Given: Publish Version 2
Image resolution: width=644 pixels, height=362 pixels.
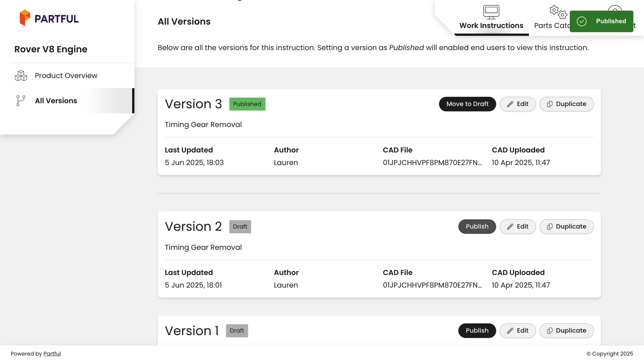Looking at the screenshot, I should pyautogui.click(x=477, y=227).
